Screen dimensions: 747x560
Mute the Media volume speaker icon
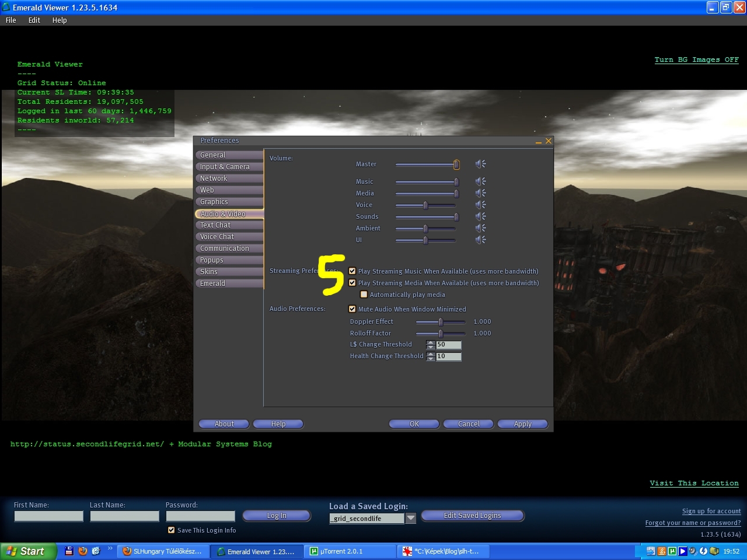tap(480, 193)
